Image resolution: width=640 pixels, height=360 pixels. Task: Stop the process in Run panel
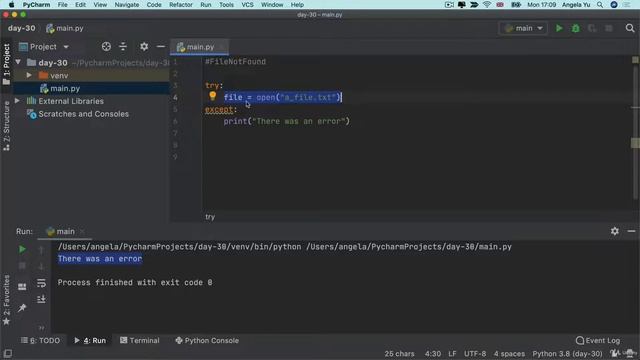point(22,266)
